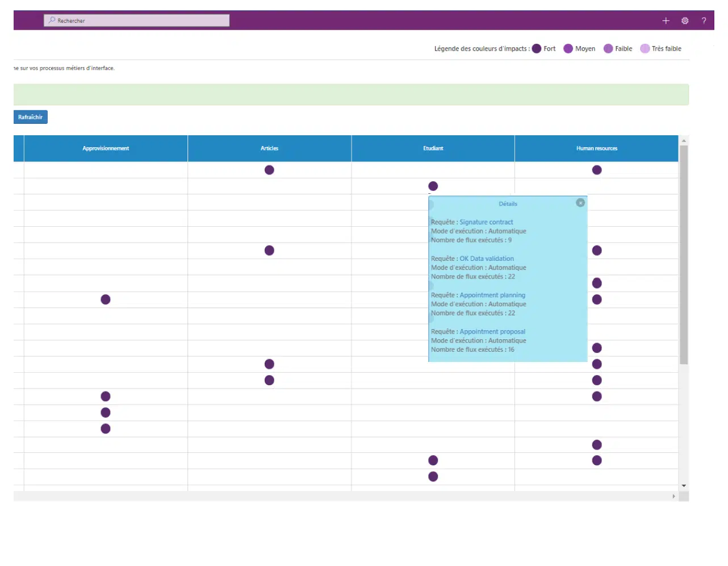
Task: Open the Signature contract request link
Action: pos(486,222)
